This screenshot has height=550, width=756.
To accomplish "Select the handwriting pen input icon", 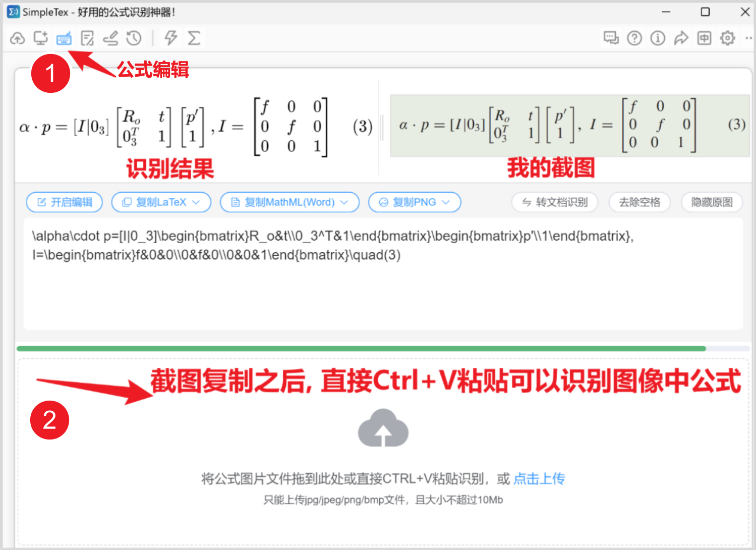I will (x=110, y=38).
